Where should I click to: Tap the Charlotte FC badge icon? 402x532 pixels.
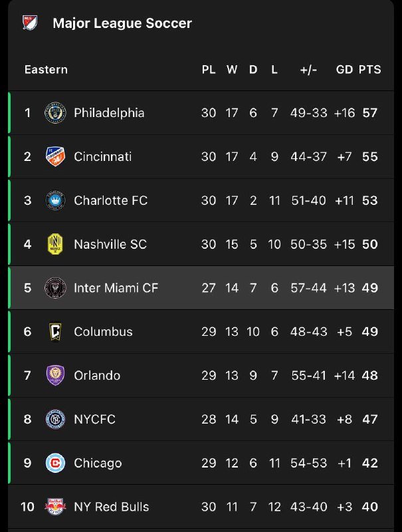(54, 200)
